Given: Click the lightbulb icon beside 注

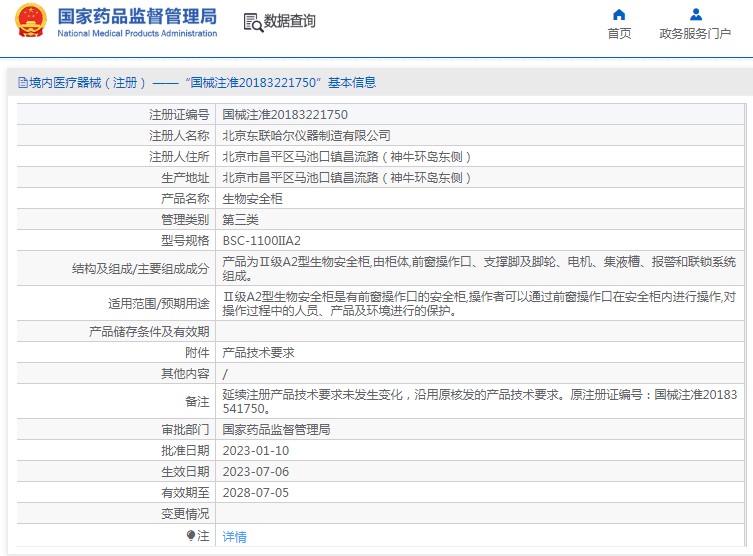Looking at the screenshot, I should click(191, 536).
